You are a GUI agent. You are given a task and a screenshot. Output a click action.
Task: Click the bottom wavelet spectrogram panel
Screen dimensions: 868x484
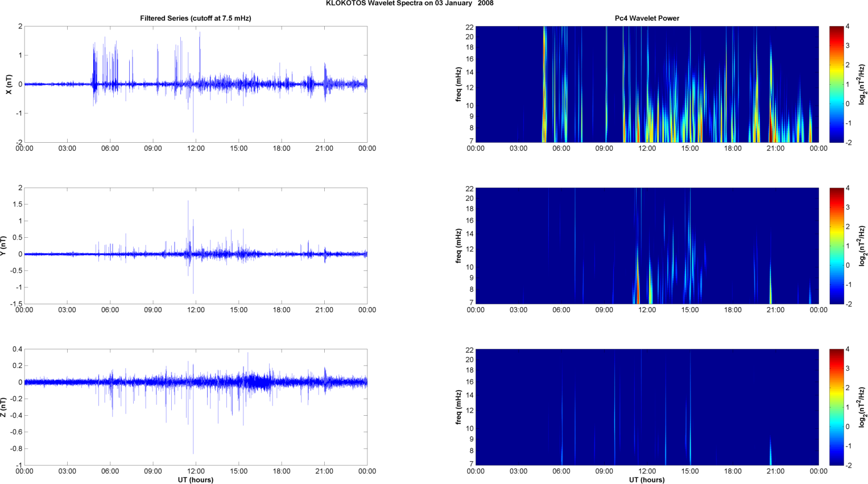[647, 407]
